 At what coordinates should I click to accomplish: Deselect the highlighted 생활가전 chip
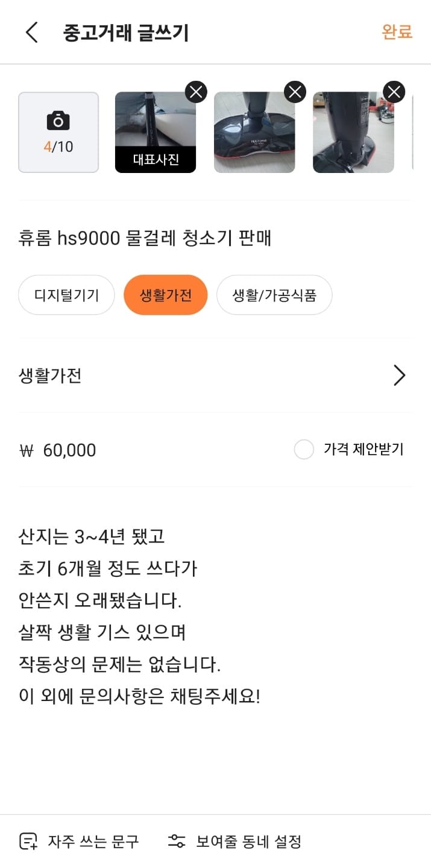pyautogui.click(x=165, y=295)
